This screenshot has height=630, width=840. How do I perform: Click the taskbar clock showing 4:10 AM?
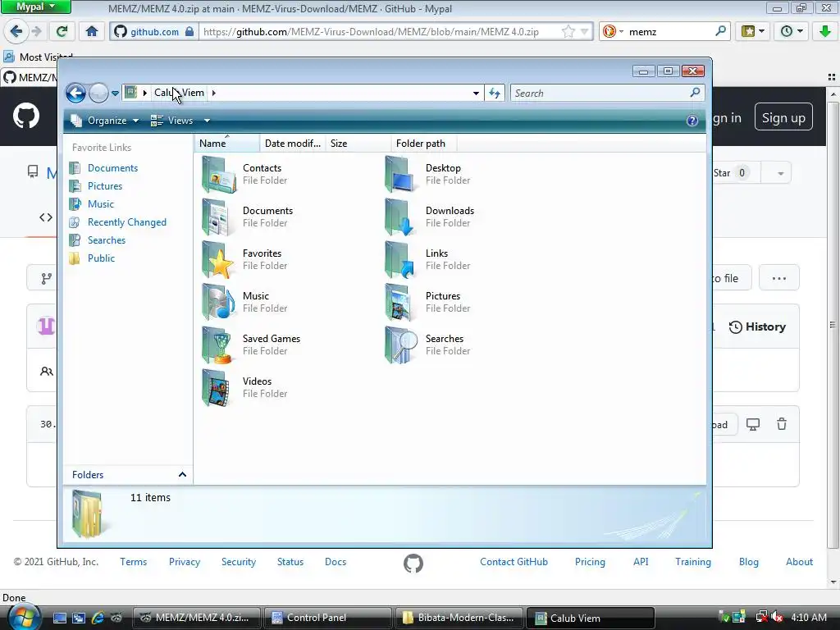pos(809,618)
